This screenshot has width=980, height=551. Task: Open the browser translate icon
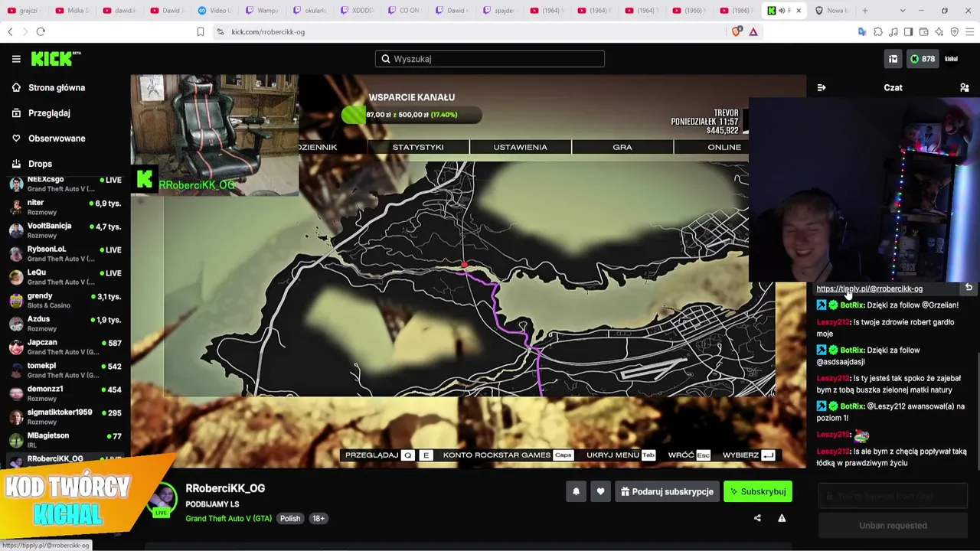(862, 31)
